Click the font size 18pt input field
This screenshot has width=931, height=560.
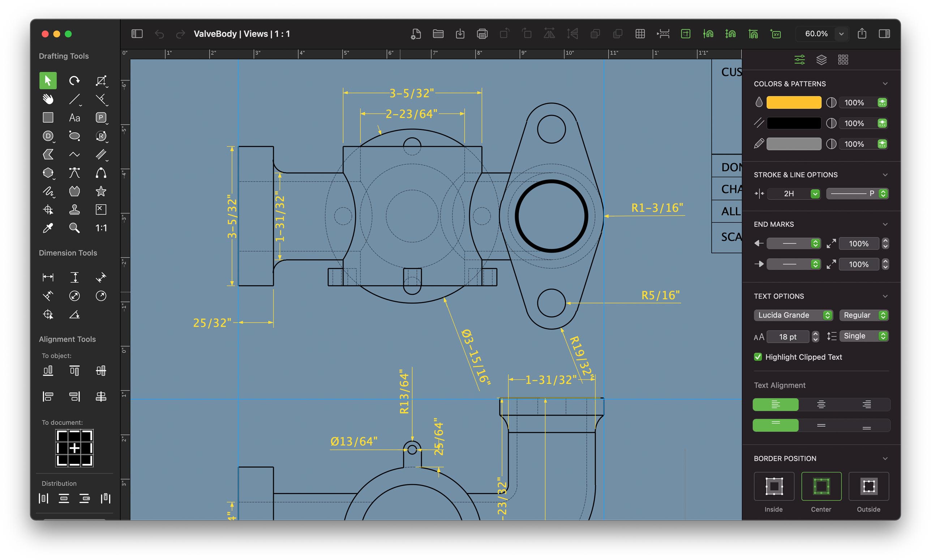pyautogui.click(x=788, y=336)
